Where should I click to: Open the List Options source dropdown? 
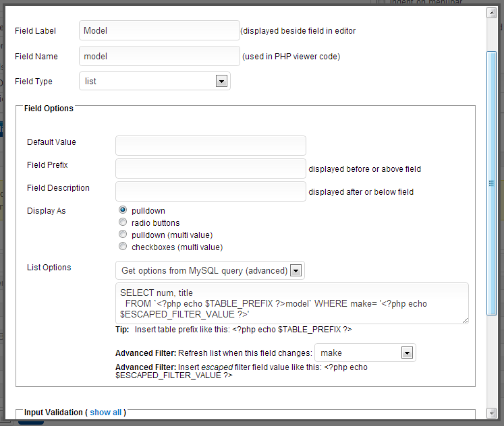pyautogui.click(x=210, y=271)
